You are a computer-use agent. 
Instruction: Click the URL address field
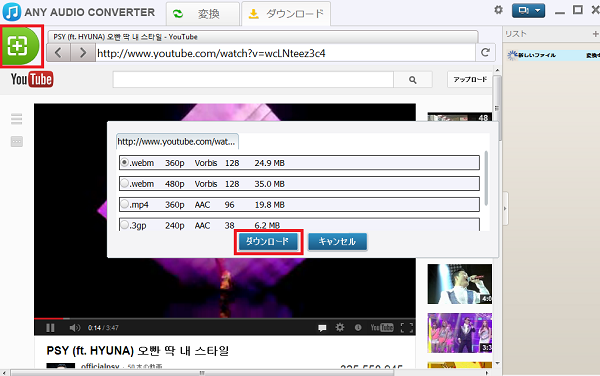tap(285, 53)
